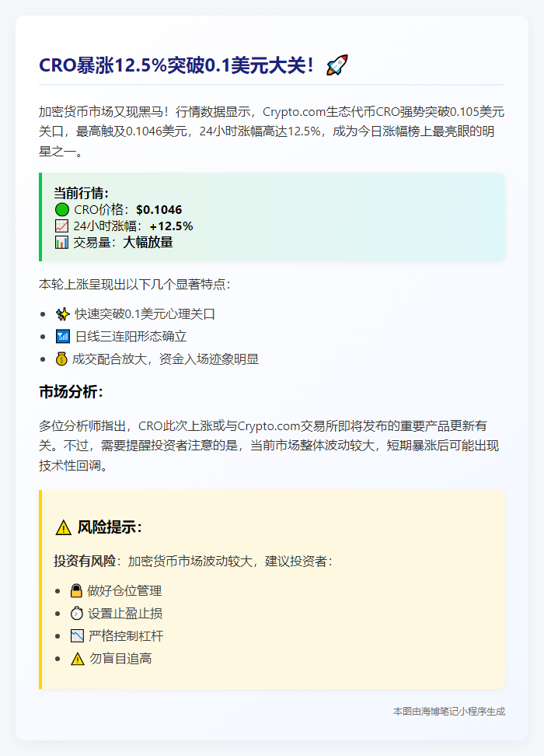Click the headline CRO暴涨12.5%突破0.1美元大关
Screen dimensions: 544x756
(x=176, y=65)
